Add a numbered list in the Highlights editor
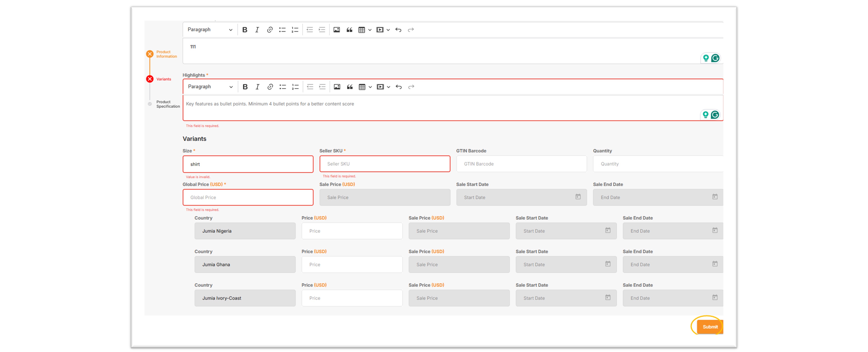The width and height of the screenshot is (868, 352). click(295, 87)
